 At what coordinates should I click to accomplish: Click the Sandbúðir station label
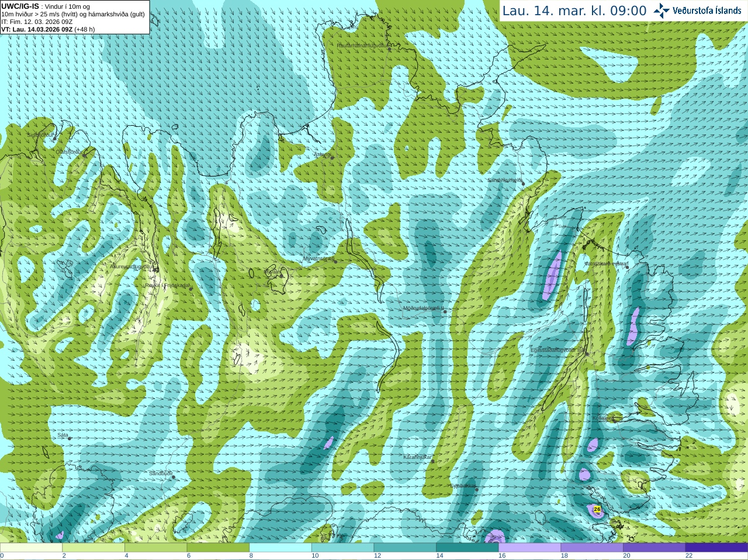pos(160,473)
